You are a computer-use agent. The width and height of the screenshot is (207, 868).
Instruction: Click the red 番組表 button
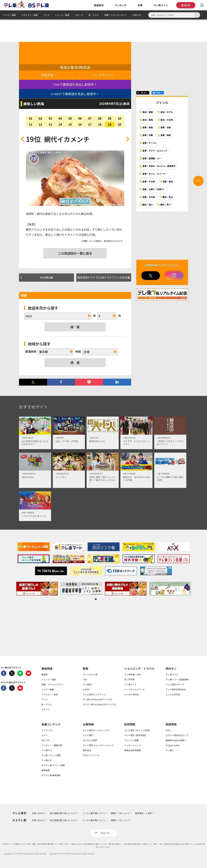(x=185, y=5)
